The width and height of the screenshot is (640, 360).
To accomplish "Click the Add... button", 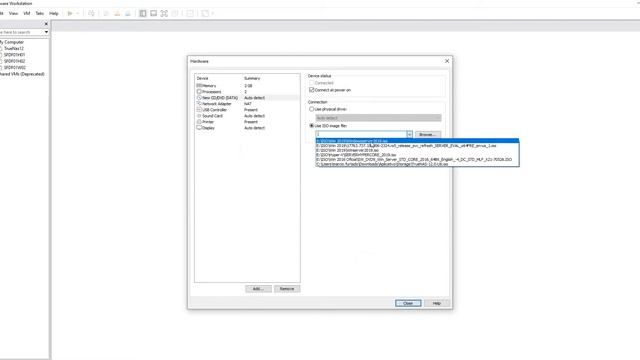I will pos(258,289).
